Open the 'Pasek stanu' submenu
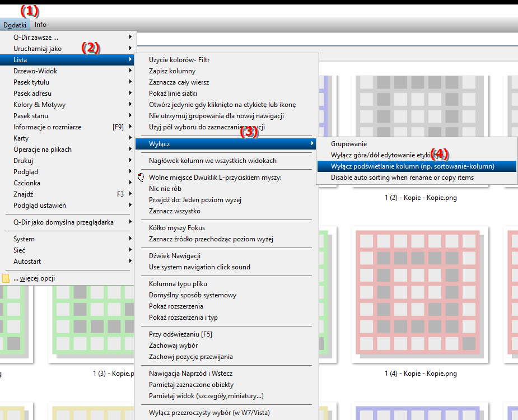 click(x=67, y=116)
